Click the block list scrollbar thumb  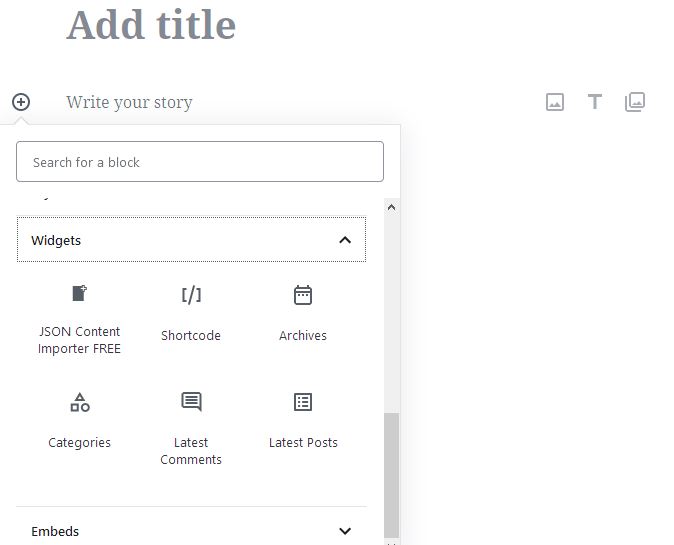(x=391, y=475)
